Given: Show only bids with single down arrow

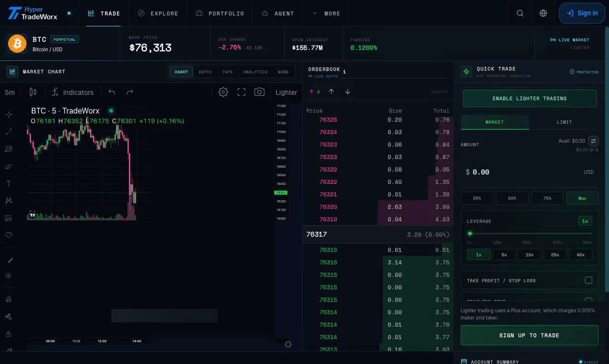Looking at the screenshot, I should 348,91.
